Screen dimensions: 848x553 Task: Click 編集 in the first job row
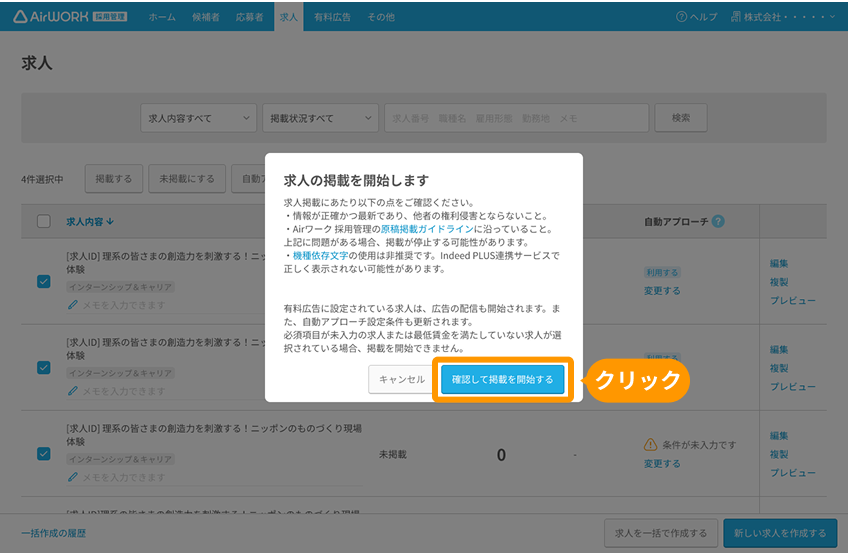779,263
